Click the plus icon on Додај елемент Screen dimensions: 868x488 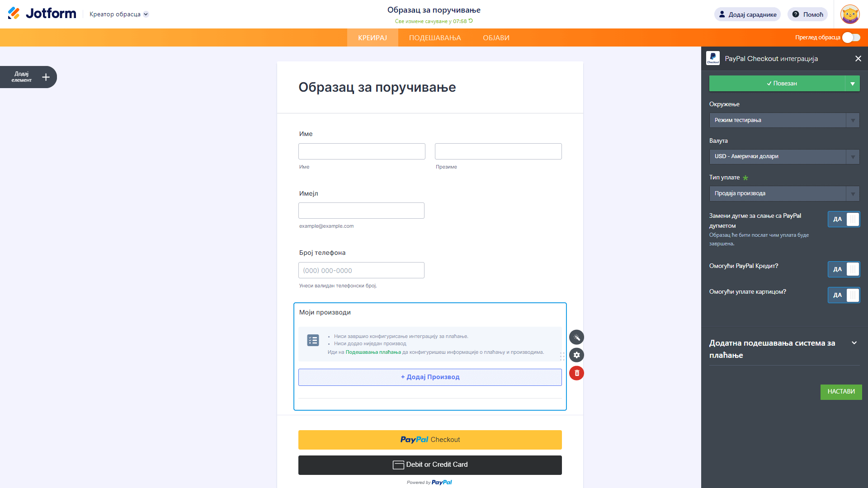coord(46,77)
